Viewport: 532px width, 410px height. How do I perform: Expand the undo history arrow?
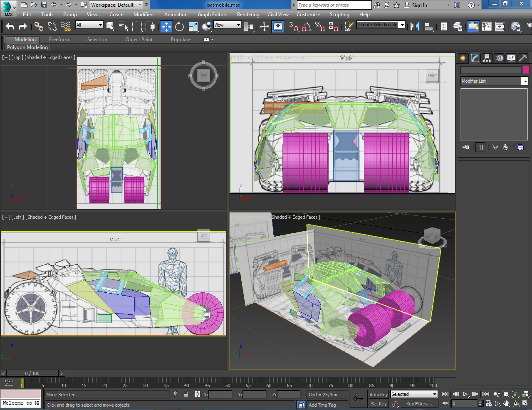click(61, 5)
